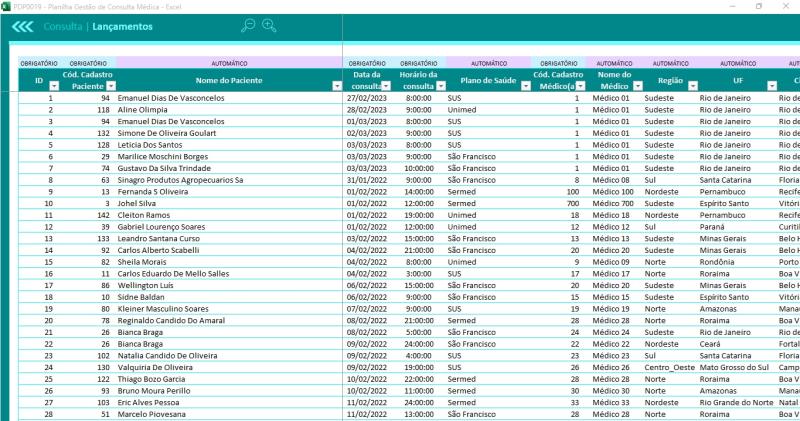Select cell Fernanda S Oliveira

pyautogui.click(x=229, y=192)
